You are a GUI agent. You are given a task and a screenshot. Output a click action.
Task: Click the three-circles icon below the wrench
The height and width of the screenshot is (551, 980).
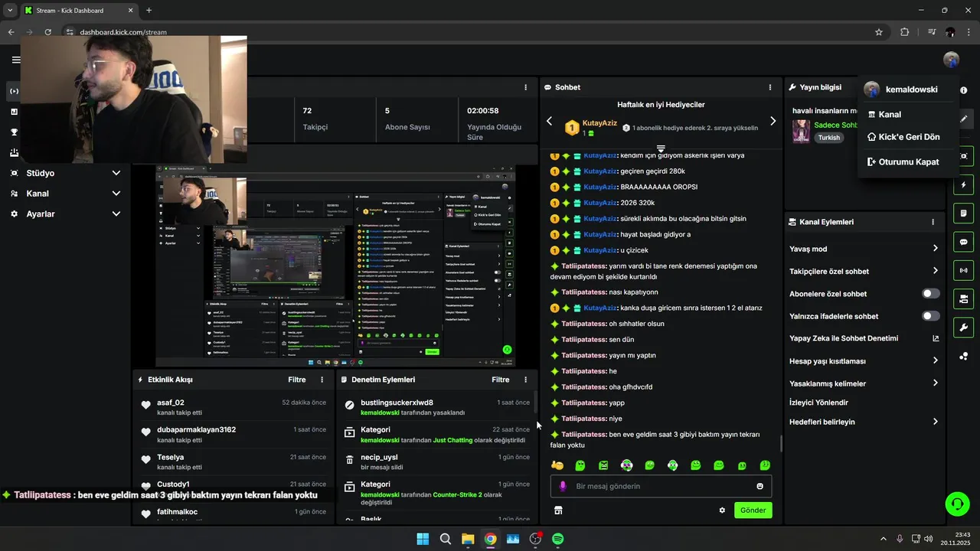coord(964,356)
